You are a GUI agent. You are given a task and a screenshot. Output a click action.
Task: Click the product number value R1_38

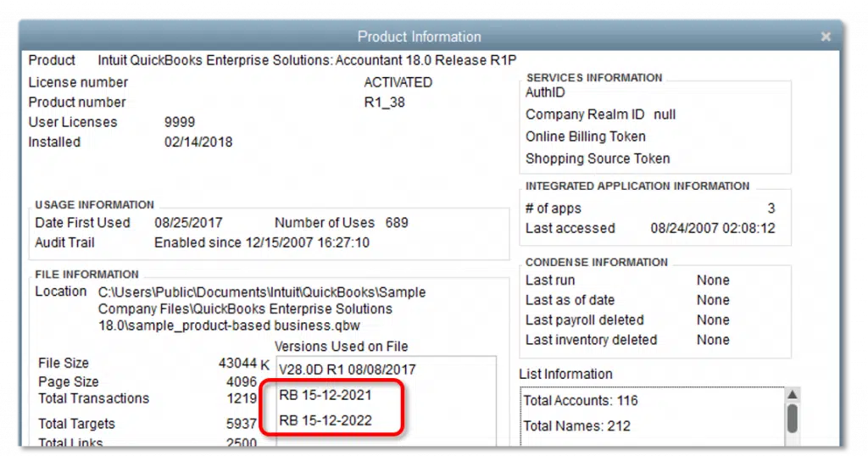pyautogui.click(x=384, y=103)
